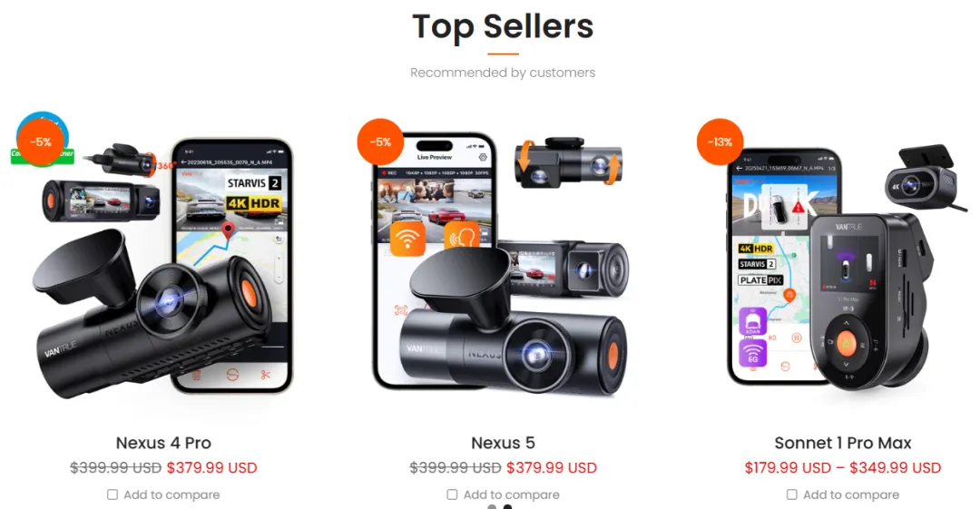
Task: Click the scissors icon on Nexus 4 Pro phone
Action: (266, 376)
